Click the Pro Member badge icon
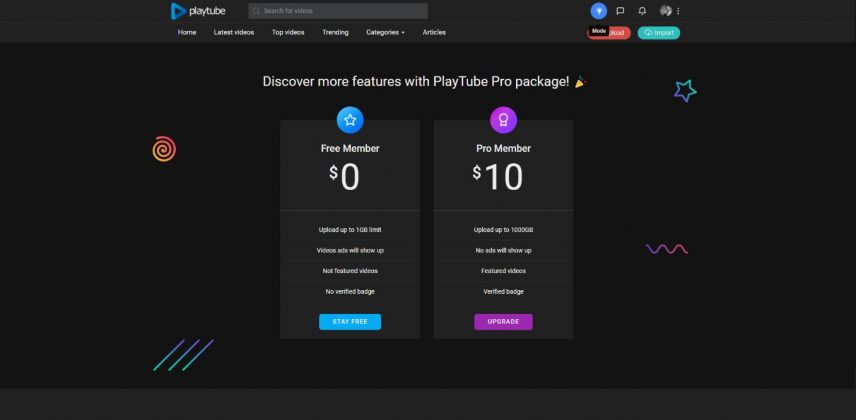Viewport: 856px width, 420px height. click(503, 120)
